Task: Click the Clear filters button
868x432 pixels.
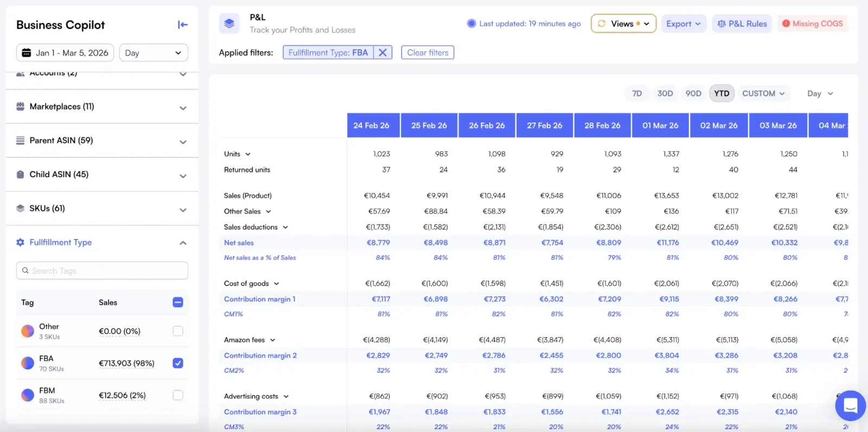Action: tap(427, 53)
